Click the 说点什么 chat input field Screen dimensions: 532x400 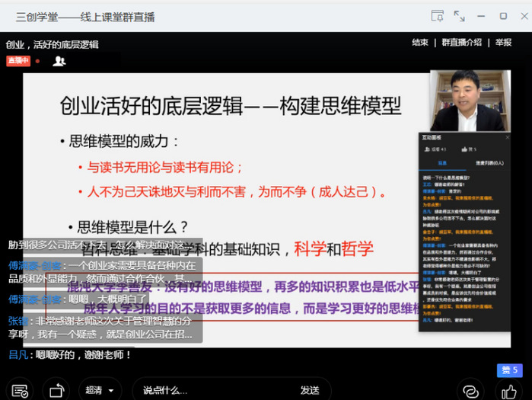tap(213, 390)
